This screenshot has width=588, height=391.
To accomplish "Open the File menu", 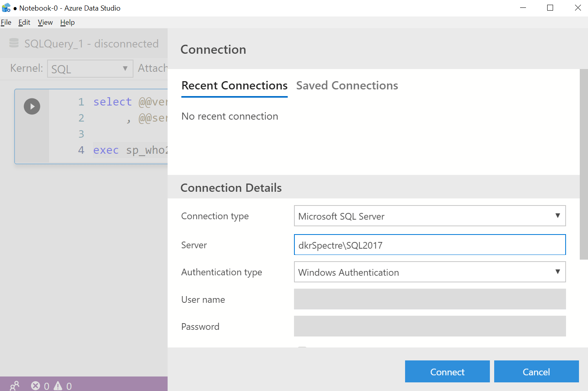I will coord(6,22).
